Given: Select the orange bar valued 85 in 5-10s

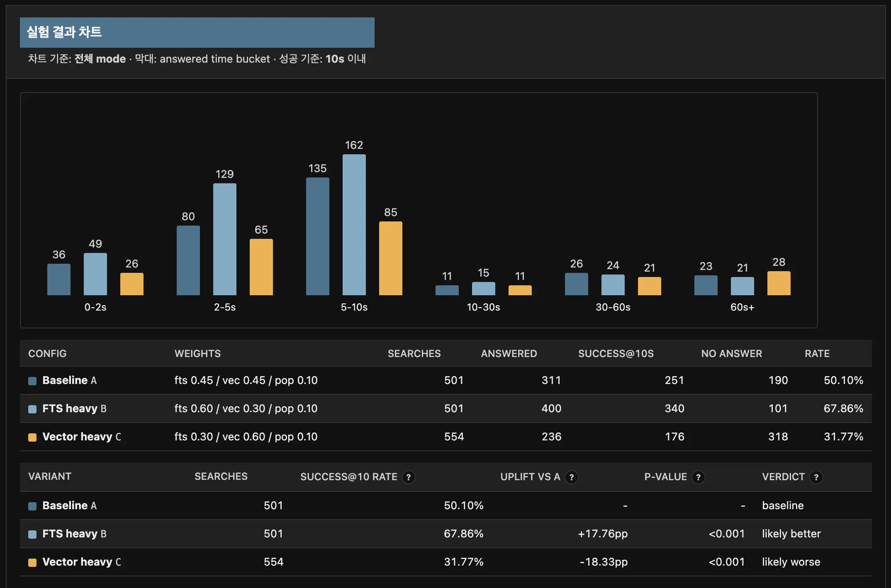Looking at the screenshot, I should [391, 258].
